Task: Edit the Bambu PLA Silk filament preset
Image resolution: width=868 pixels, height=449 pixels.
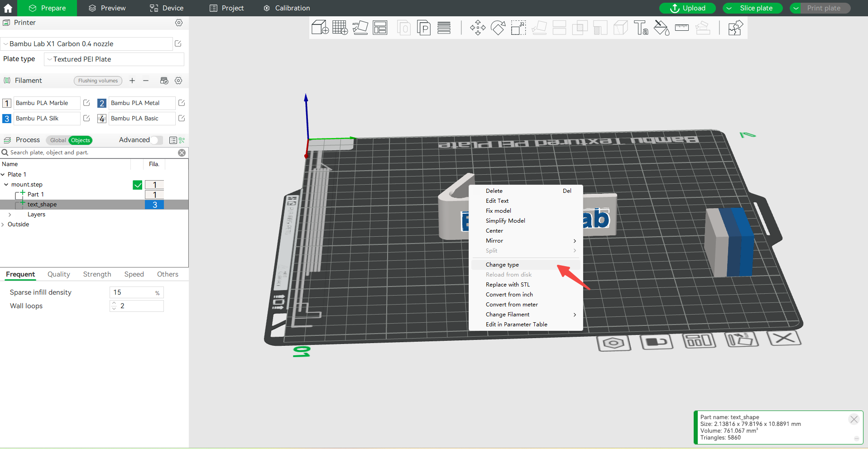Action: [x=86, y=118]
